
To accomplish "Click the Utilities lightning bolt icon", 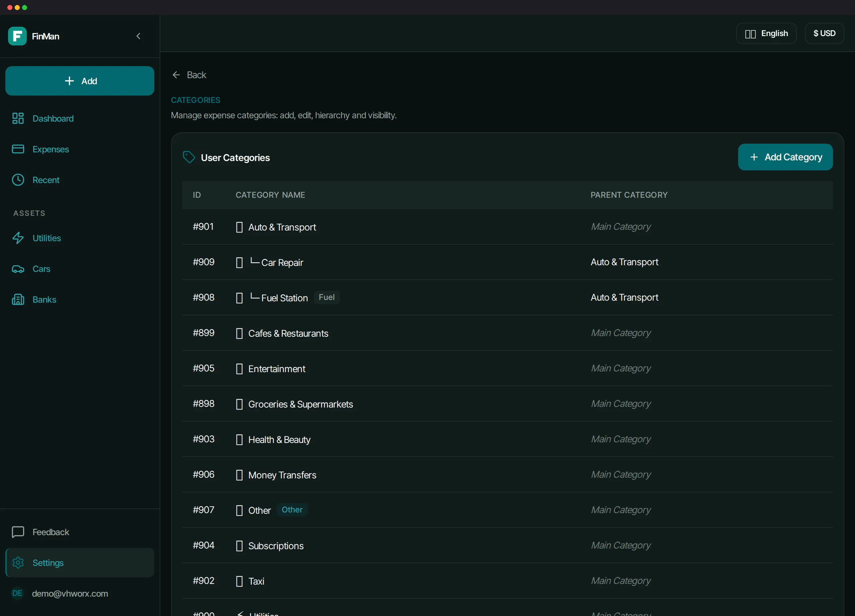I will [x=18, y=238].
